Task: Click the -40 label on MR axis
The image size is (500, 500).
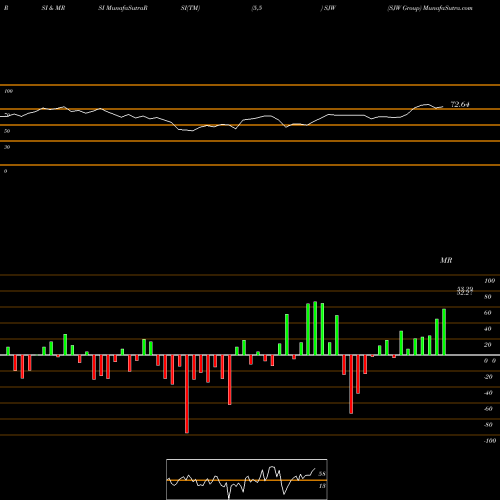Action: 488,393
